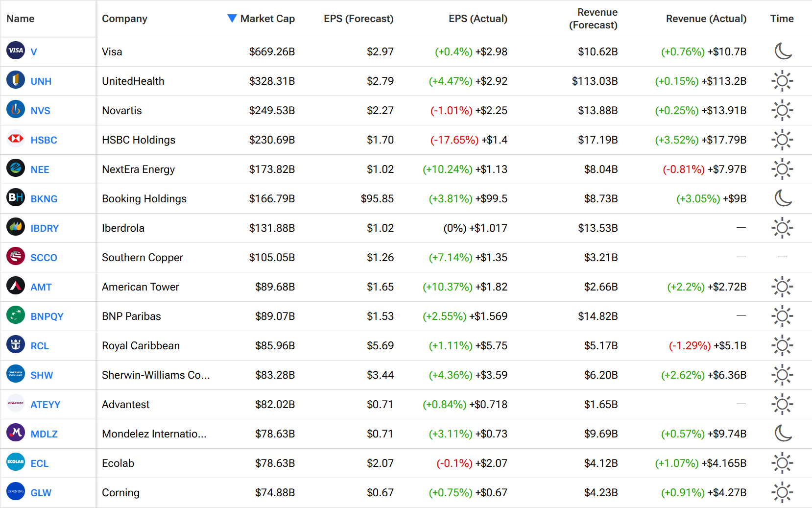812x508 pixels.
Task: Click the NextEra Energy logo icon
Action: click(x=16, y=168)
